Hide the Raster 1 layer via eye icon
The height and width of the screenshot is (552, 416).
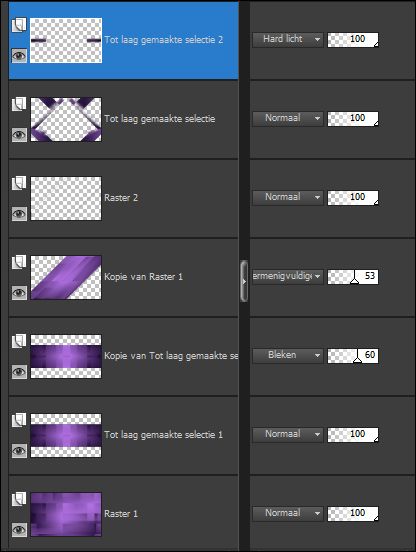(19, 529)
